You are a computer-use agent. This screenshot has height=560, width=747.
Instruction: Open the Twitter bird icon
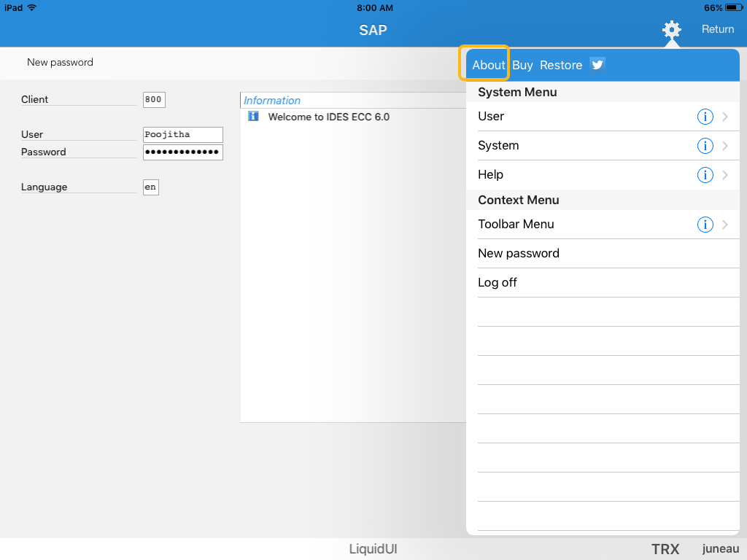tap(597, 64)
